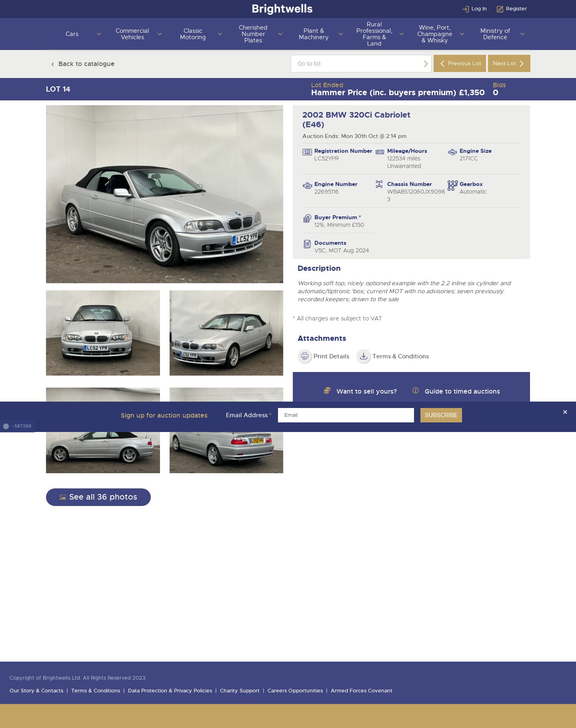Click the Registration Number plate icon
This screenshot has height=728, width=576.
click(x=307, y=152)
